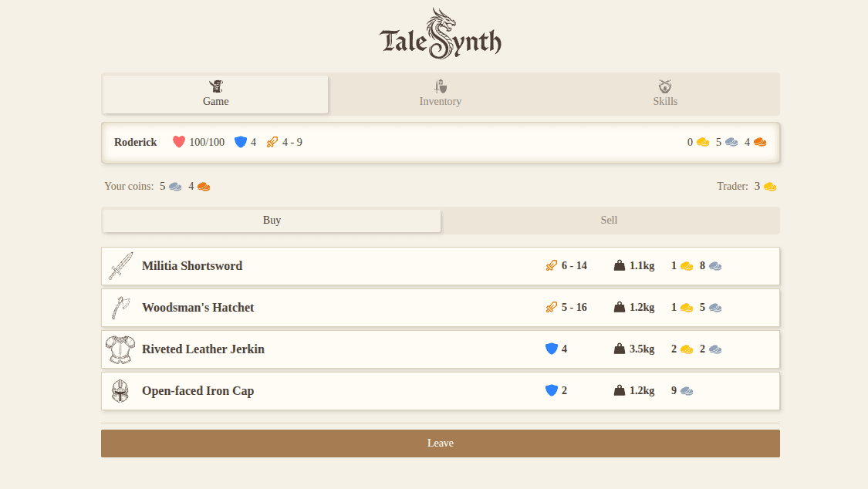Viewport: 868px width, 489px height.
Task: Click the orange coin icon in Your coins row
Action: [203, 186]
